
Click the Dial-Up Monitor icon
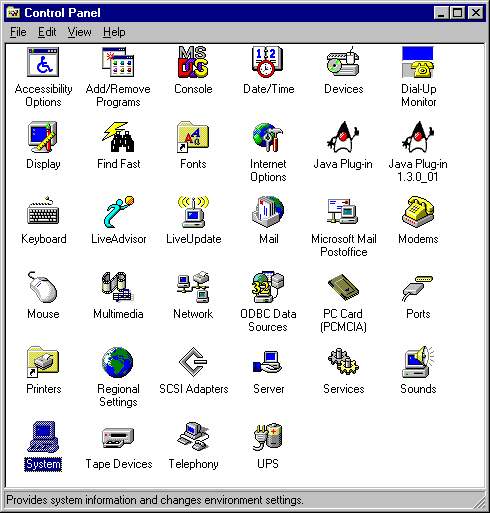(x=418, y=62)
